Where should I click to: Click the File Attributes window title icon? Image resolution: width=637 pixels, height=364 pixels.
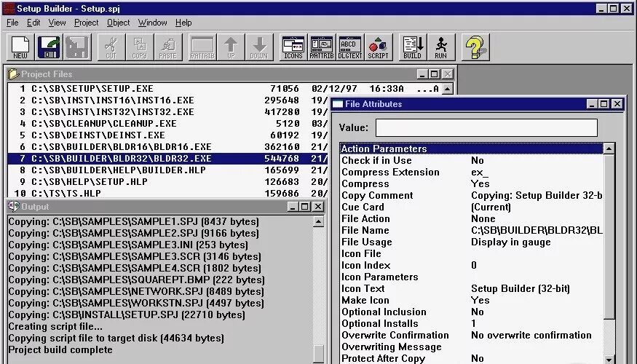click(338, 104)
